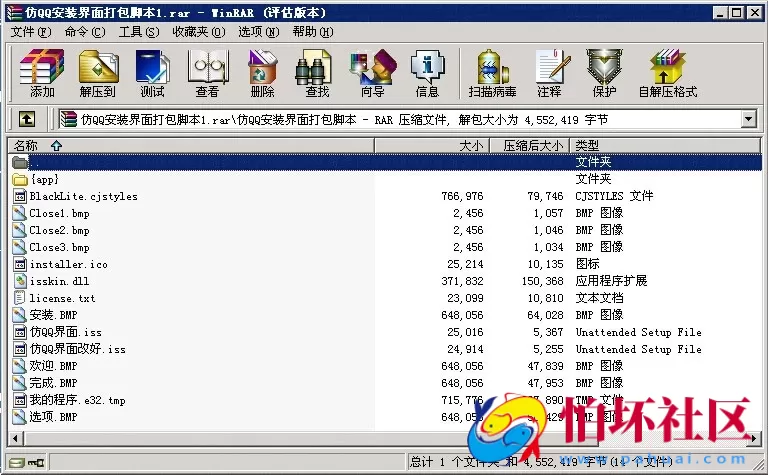Click the parent folder '..' icon
Viewport: 768px width, 475px height.
(x=20, y=162)
